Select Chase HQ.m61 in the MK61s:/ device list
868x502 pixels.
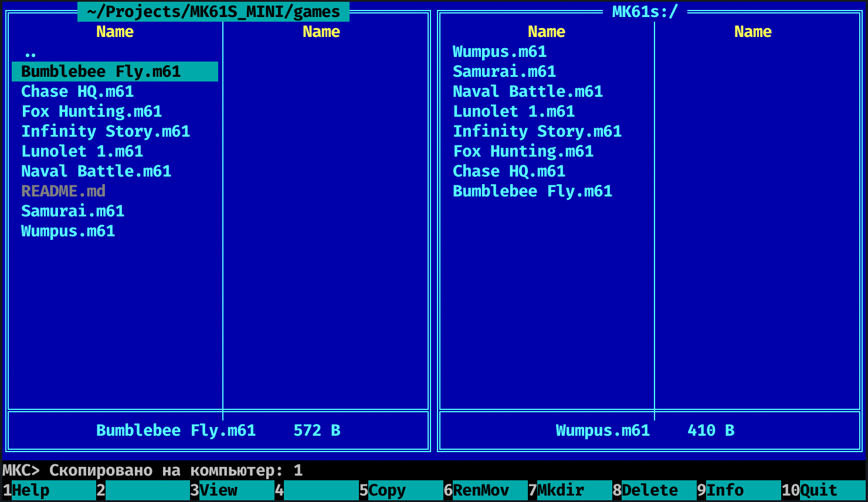(547, 171)
